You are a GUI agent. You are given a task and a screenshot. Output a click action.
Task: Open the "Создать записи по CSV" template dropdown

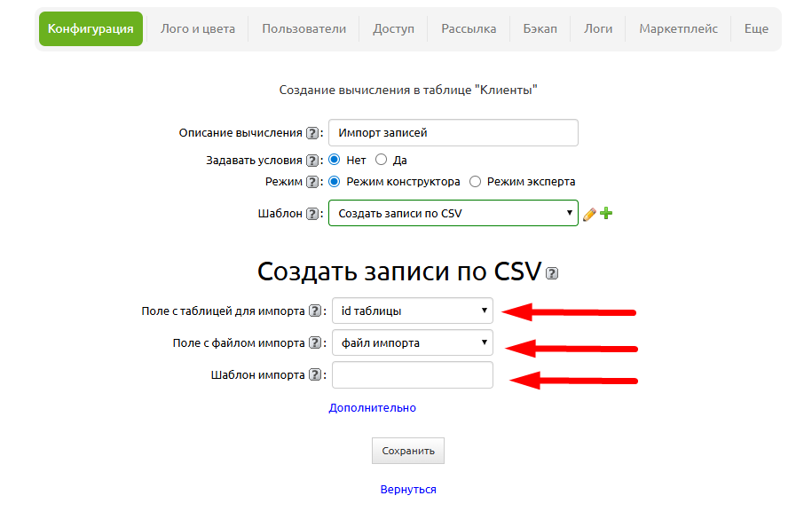click(453, 214)
